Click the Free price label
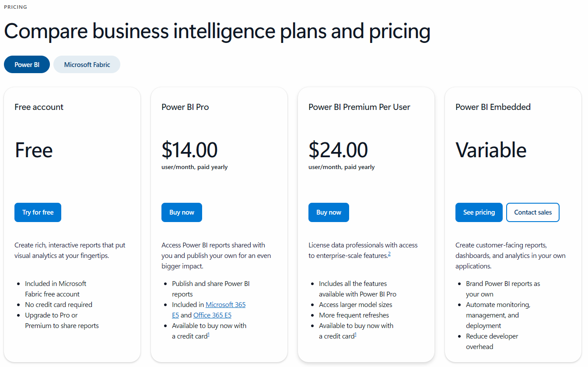Viewport: 588px width, 367px height. coord(34,150)
